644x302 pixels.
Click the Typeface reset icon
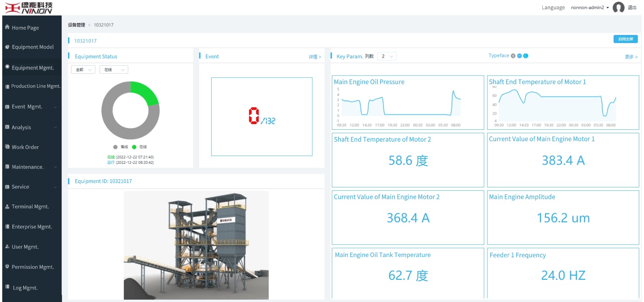pyautogui.click(x=526, y=56)
